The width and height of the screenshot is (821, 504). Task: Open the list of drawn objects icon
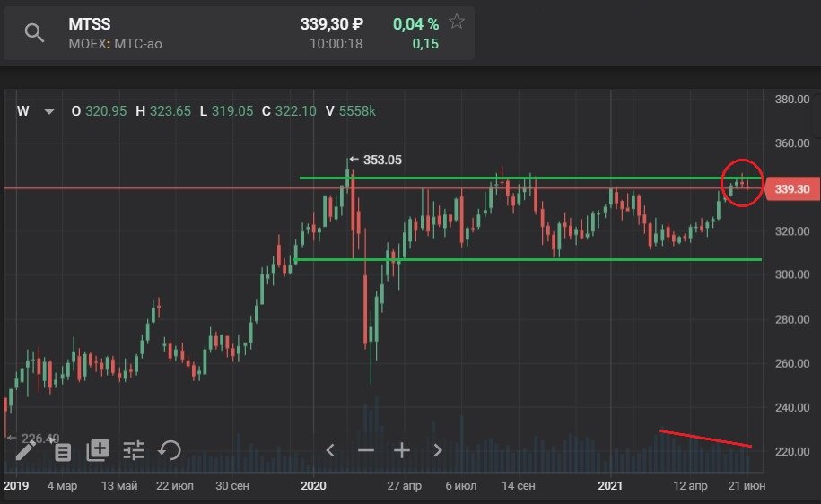[x=62, y=452]
